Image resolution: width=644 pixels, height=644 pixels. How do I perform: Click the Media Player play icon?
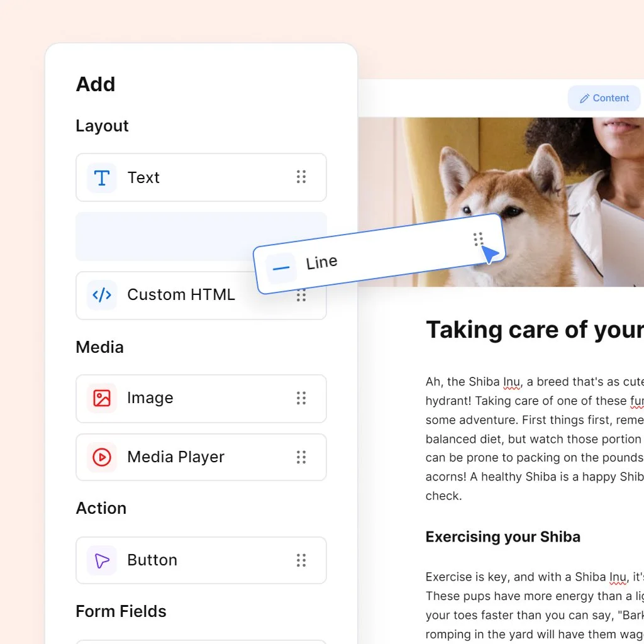[101, 457]
